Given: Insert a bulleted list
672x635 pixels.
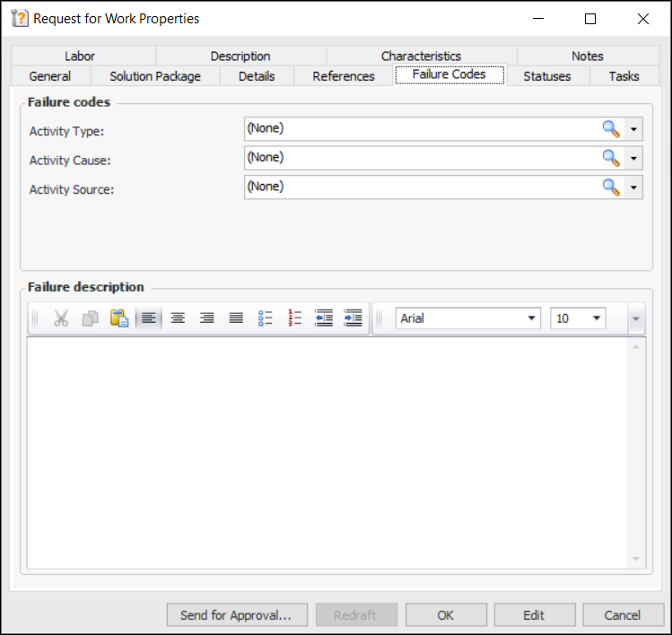Looking at the screenshot, I should pyautogui.click(x=266, y=318).
